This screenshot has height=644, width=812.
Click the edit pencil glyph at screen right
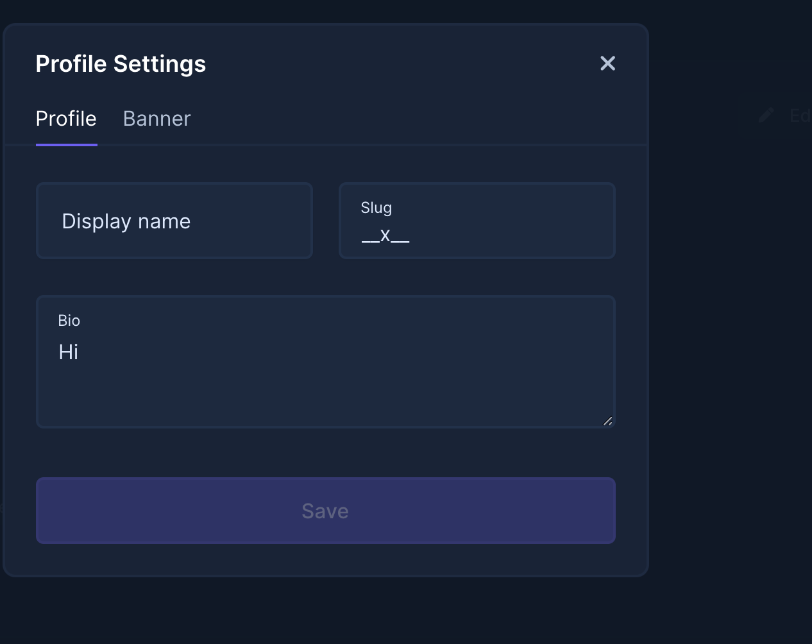click(x=766, y=115)
